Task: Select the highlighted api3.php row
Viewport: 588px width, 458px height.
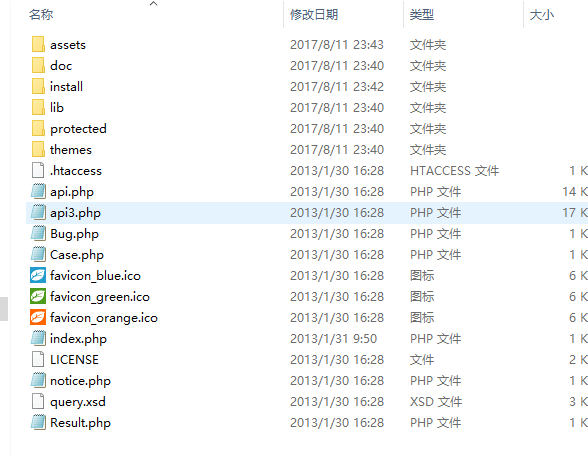Action: tap(307, 213)
